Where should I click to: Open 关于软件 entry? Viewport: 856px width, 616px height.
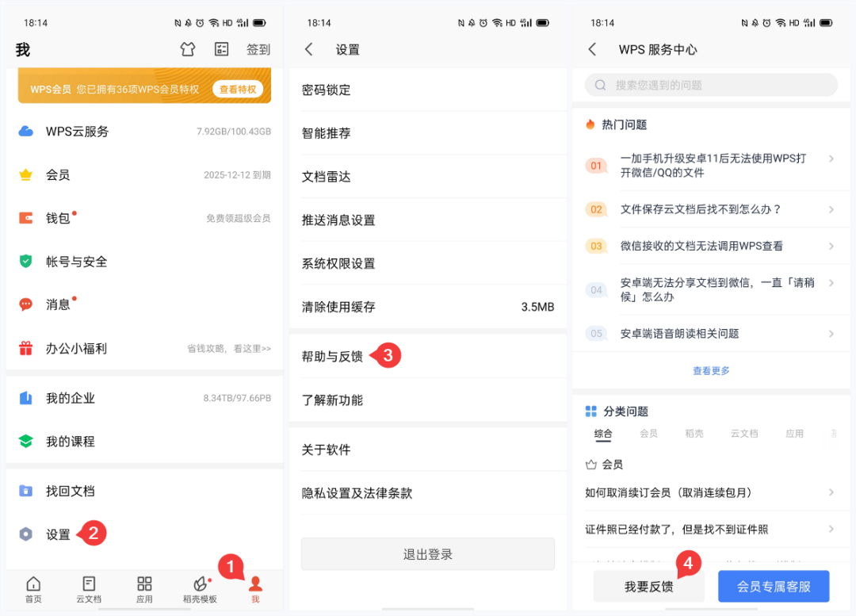point(428,450)
